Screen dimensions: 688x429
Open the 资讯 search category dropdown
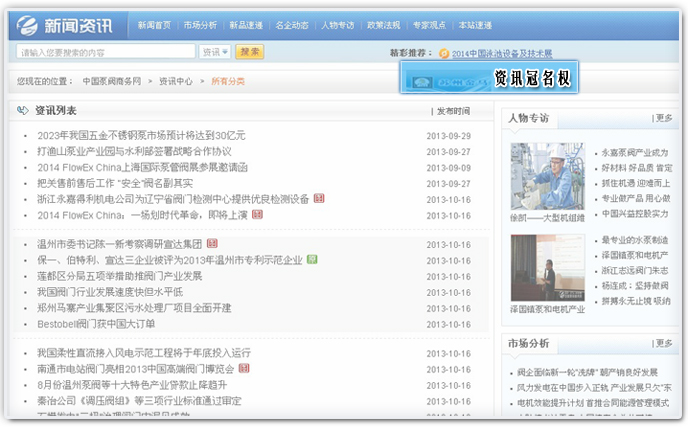[214, 52]
